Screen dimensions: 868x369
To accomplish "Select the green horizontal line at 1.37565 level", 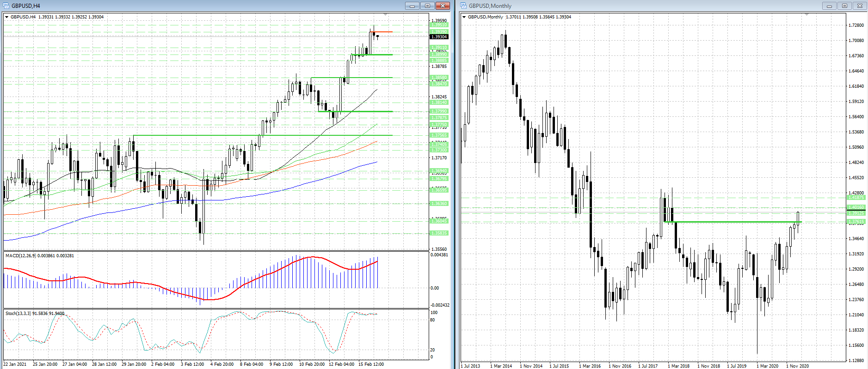I will click(x=263, y=135).
